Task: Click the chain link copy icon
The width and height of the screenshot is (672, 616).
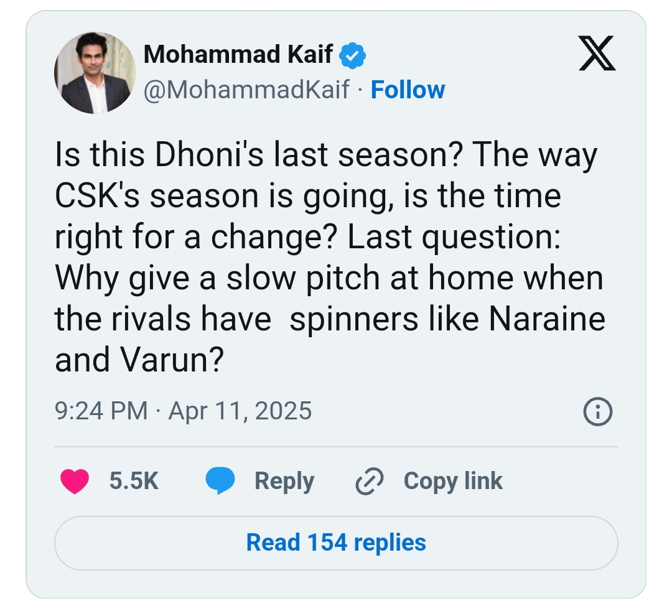Action: click(368, 482)
